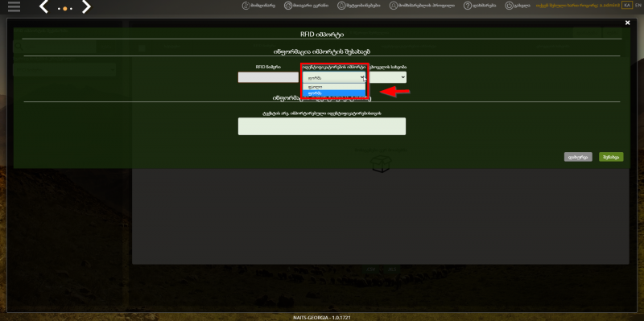Open the rightmost dropdown in the import form
Image resolution: width=644 pixels, height=321 pixels.
pos(388,77)
